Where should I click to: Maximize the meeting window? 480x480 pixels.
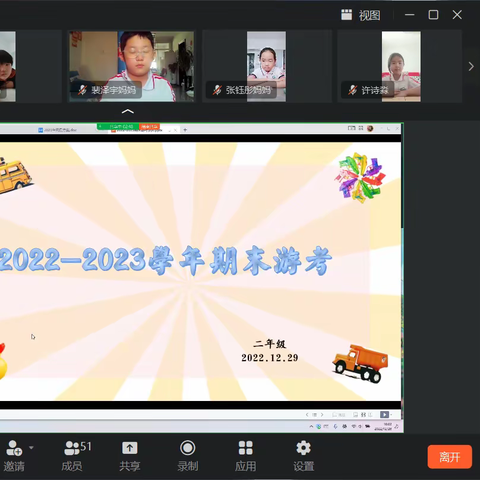433,15
